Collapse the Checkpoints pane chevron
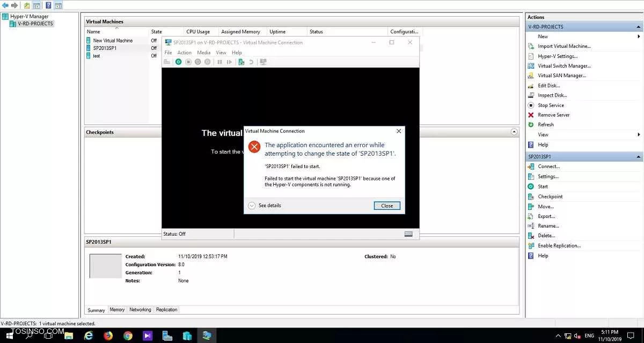 pyautogui.click(x=514, y=132)
